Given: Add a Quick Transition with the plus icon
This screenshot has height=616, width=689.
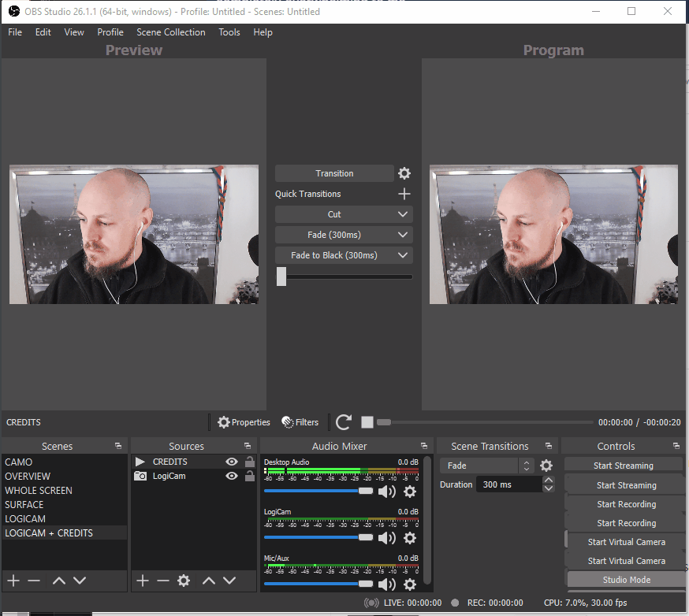Looking at the screenshot, I should 404,193.
